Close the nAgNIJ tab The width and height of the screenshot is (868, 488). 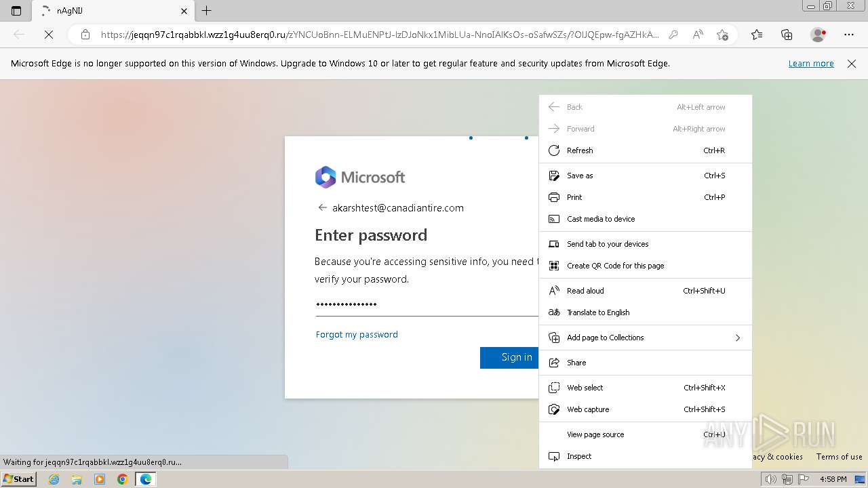tap(184, 11)
